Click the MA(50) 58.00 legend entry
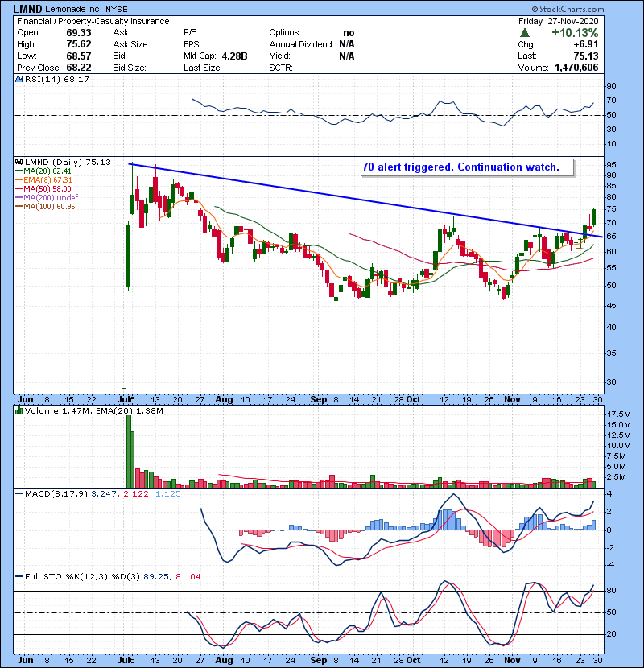 click(47, 188)
